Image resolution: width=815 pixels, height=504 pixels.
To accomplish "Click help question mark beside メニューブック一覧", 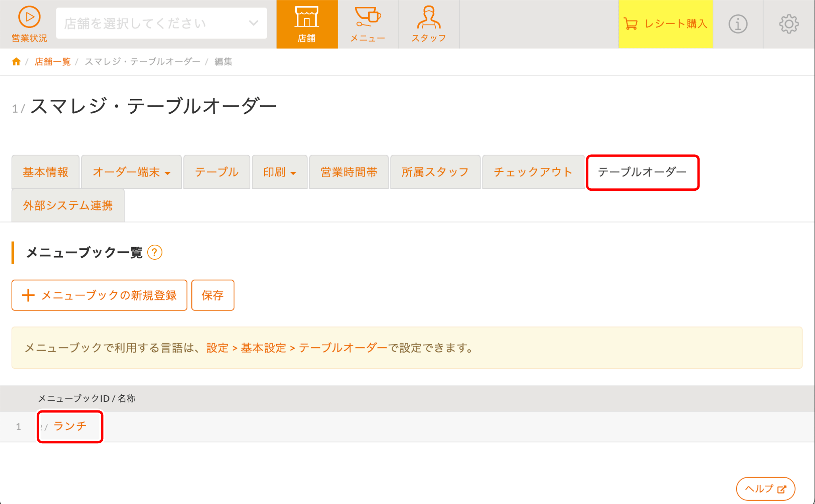I will pos(155,253).
